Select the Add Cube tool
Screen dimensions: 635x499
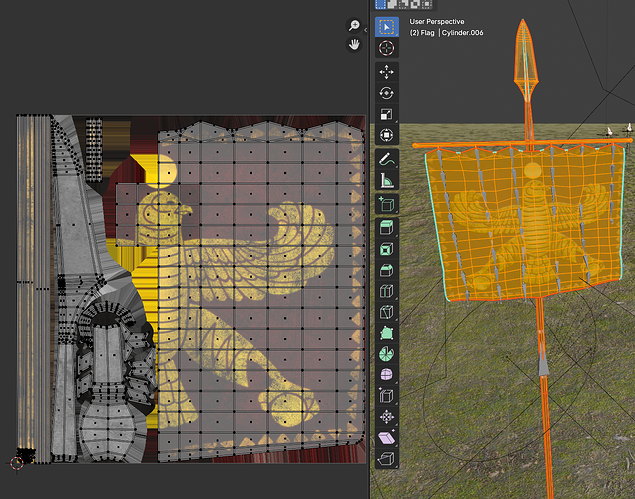point(387,204)
